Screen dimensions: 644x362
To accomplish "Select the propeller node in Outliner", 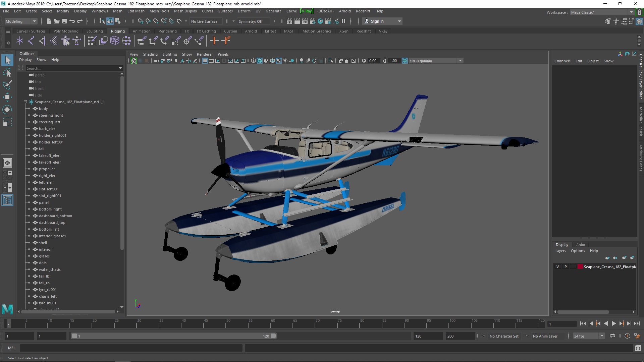I will tap(47, 169).
